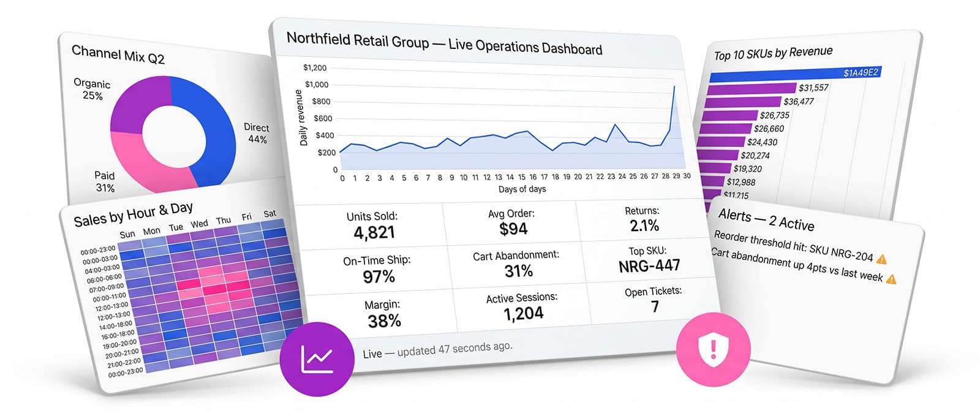The image size is (980, 416).
Task: Click the $31,557 revenue bar
Action: pos(751,89)
